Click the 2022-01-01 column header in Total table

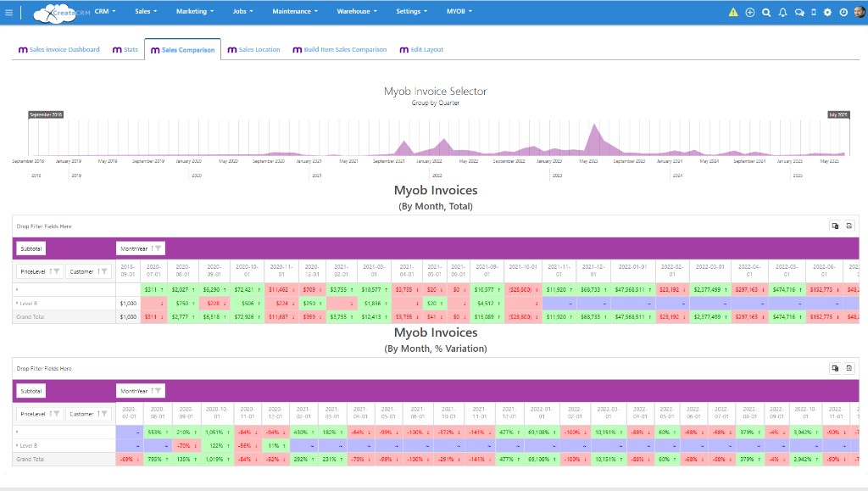click(632, 271)
